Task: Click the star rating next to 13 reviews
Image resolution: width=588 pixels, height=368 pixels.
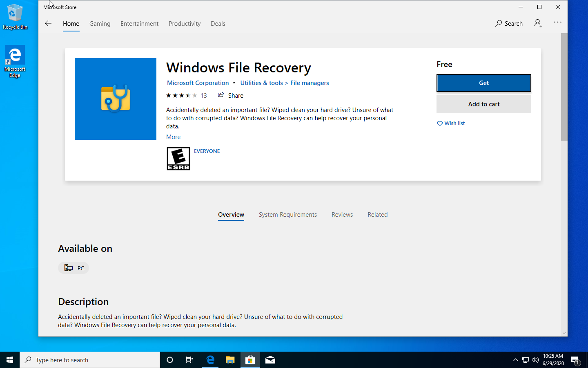Action: point(181,95)
